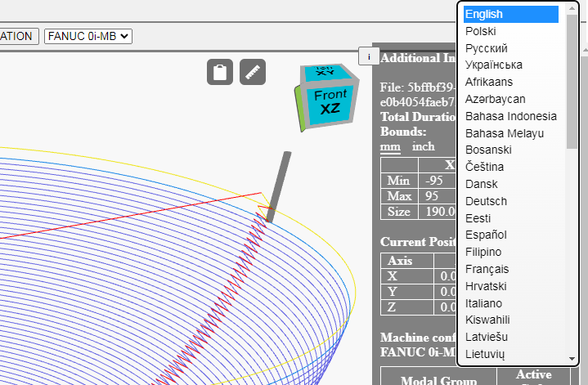Open the FANUC 0i-MB machine dropdown
The height and width of the screenshot is (385, 588).
pyautogui.click(x=88, y=36)
